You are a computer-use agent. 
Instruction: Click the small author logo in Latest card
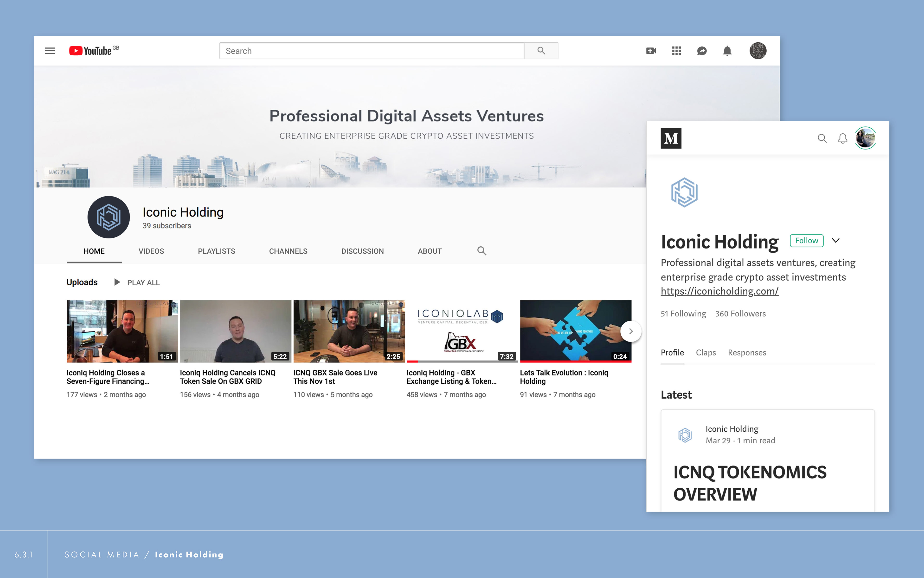(x=685, y=435)
